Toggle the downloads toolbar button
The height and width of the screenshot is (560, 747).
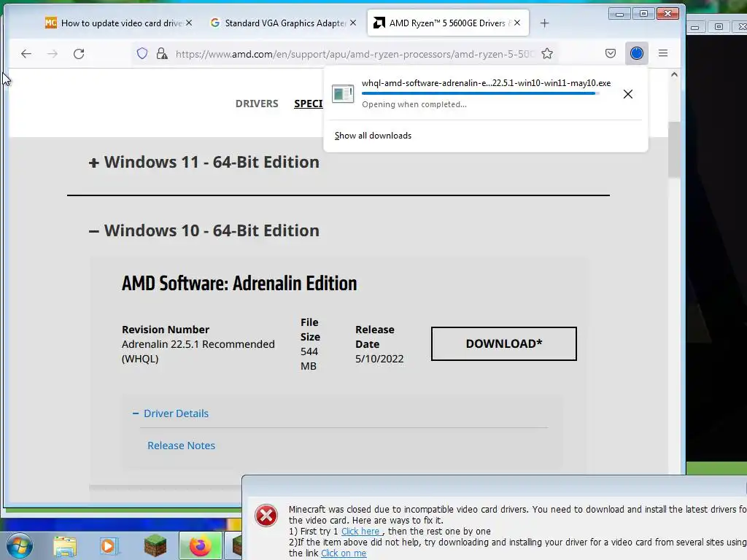coord(636,53)
